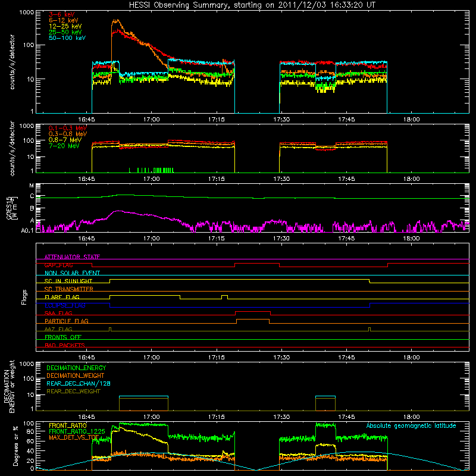Viewport: 476px width, 476px height.
Task: Select ECLIPSE_FLAG label
Action: [x=65, y=305]
